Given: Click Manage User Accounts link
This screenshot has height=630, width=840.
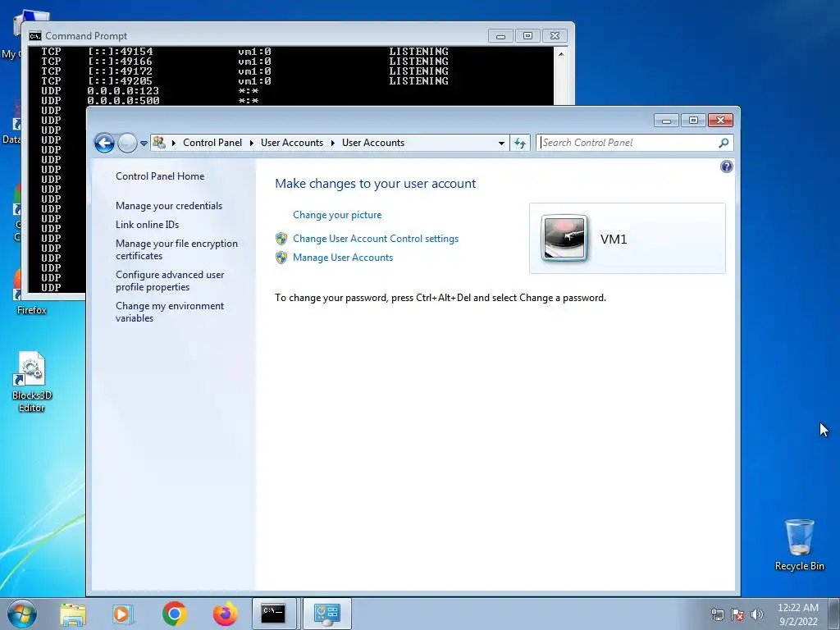Looking at the screenshot, I should [343, 258].
